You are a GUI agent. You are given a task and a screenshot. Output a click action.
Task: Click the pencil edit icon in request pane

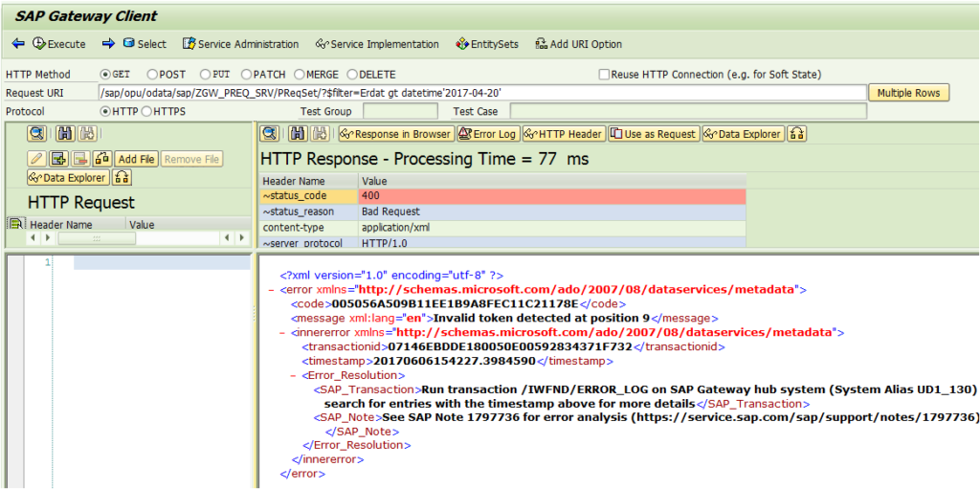(37, 159)
